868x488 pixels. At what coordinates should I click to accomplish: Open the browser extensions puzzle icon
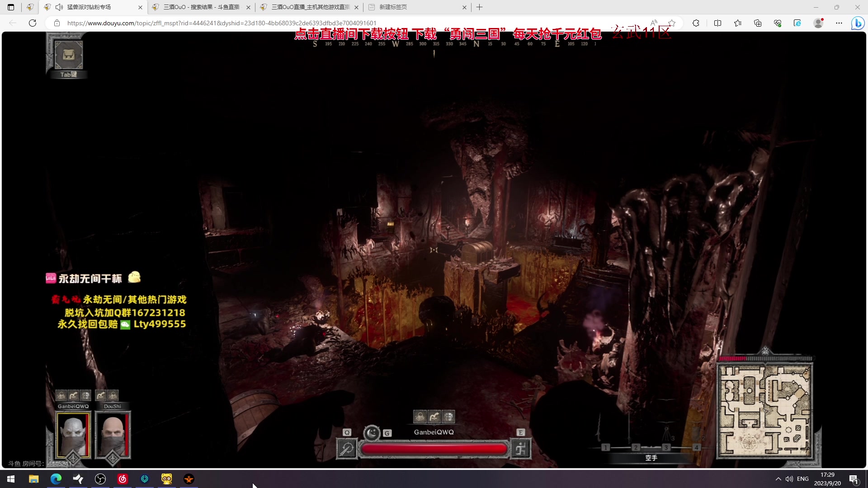[696, 23]
